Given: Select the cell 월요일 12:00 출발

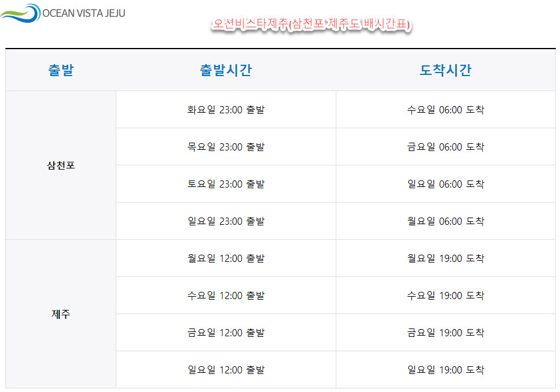Looking at the screenshot, I should (225, 258).
